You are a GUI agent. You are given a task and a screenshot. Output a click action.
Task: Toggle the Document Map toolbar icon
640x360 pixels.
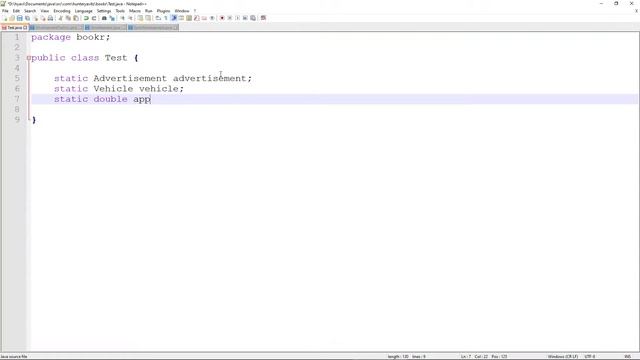point(189,18)
